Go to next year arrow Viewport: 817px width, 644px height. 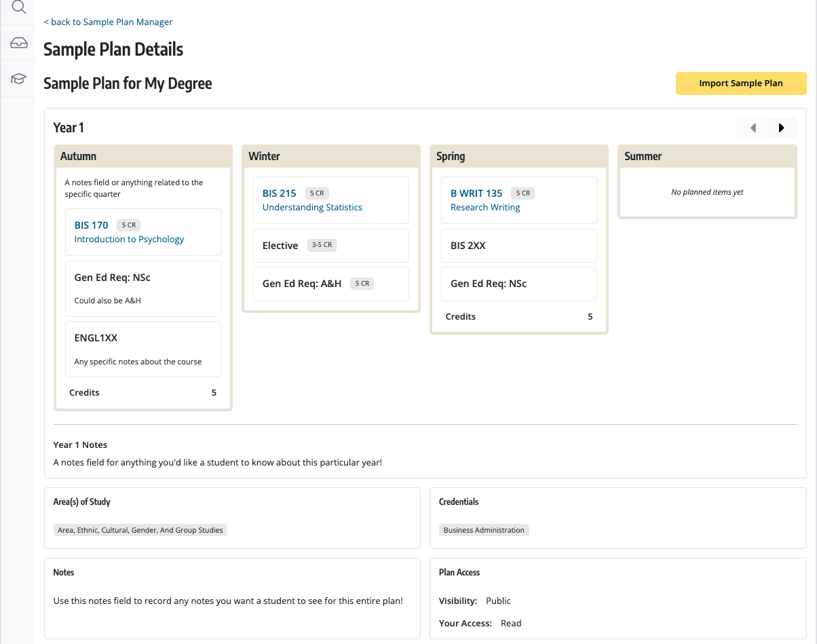coord(782,128)
